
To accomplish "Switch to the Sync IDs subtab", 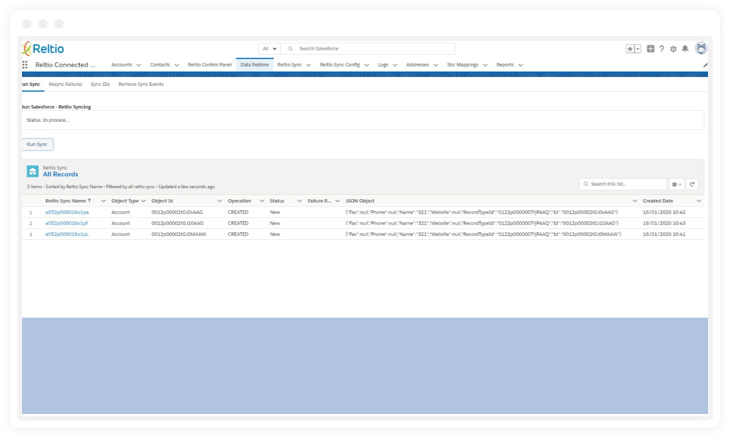I will click(100, 84).
